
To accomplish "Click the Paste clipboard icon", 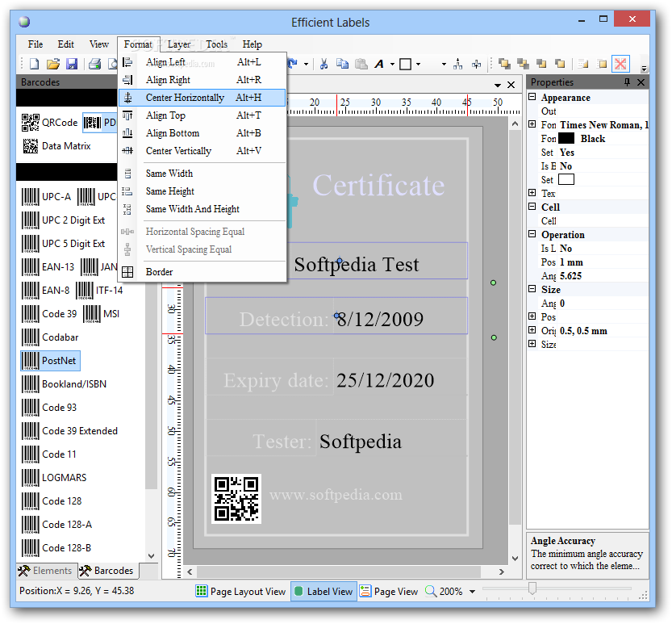I will coord(361,65).
